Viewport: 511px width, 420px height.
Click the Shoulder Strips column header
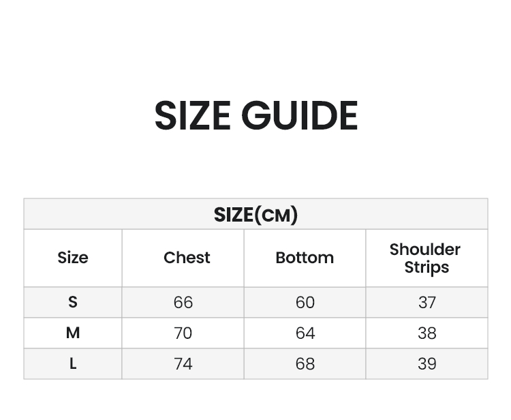[x=425, y=258]
